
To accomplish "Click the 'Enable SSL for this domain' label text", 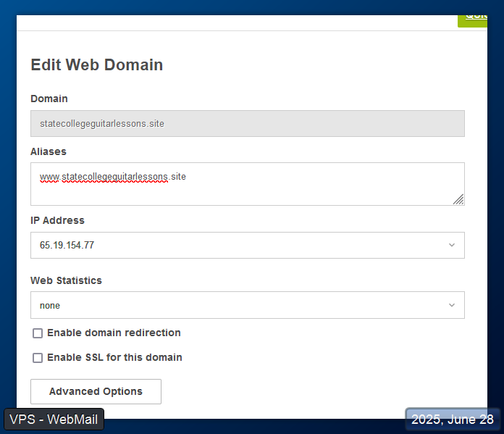I will pos(114,357).
